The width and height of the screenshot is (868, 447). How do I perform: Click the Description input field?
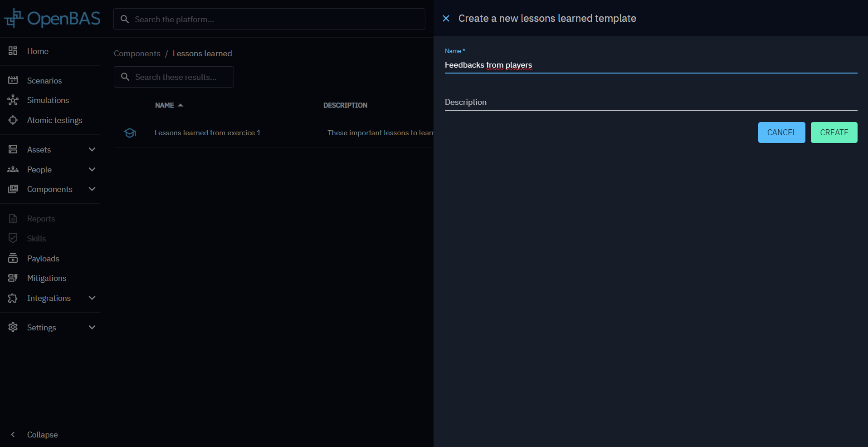coord(650,103)
